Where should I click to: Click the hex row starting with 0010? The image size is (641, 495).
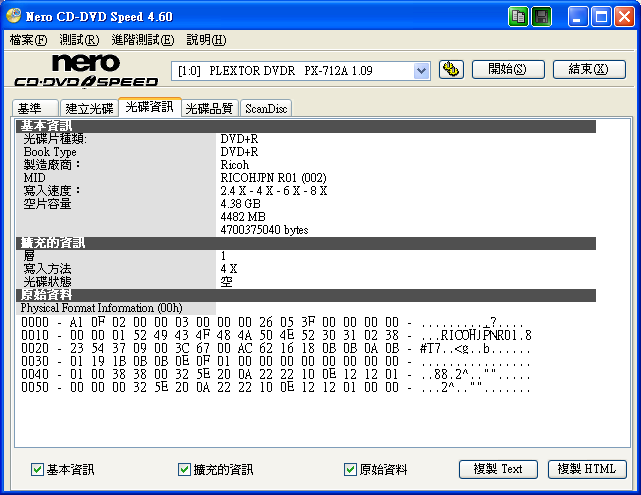point(276,336)
